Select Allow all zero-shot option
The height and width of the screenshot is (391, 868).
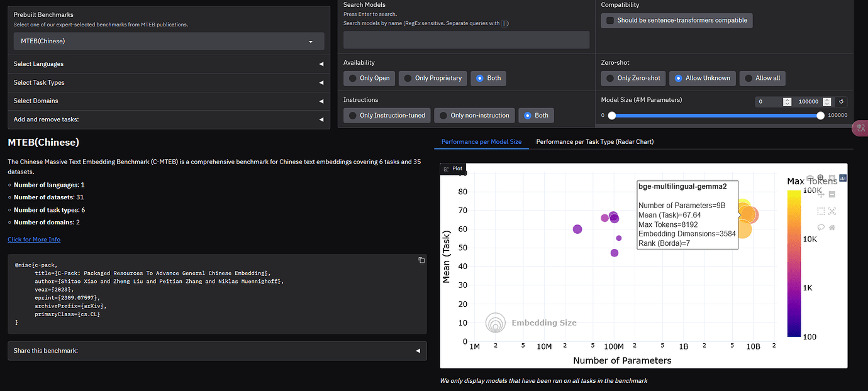[762, 79]
